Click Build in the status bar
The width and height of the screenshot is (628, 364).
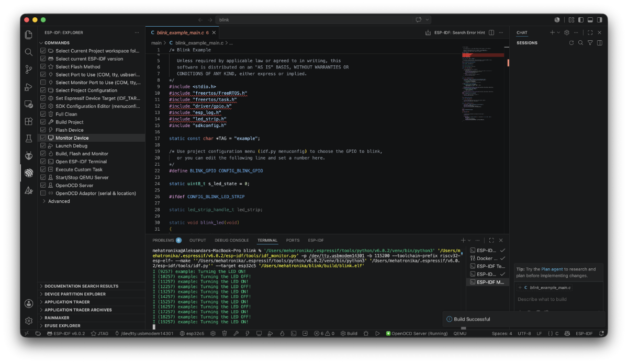[349, 333]
